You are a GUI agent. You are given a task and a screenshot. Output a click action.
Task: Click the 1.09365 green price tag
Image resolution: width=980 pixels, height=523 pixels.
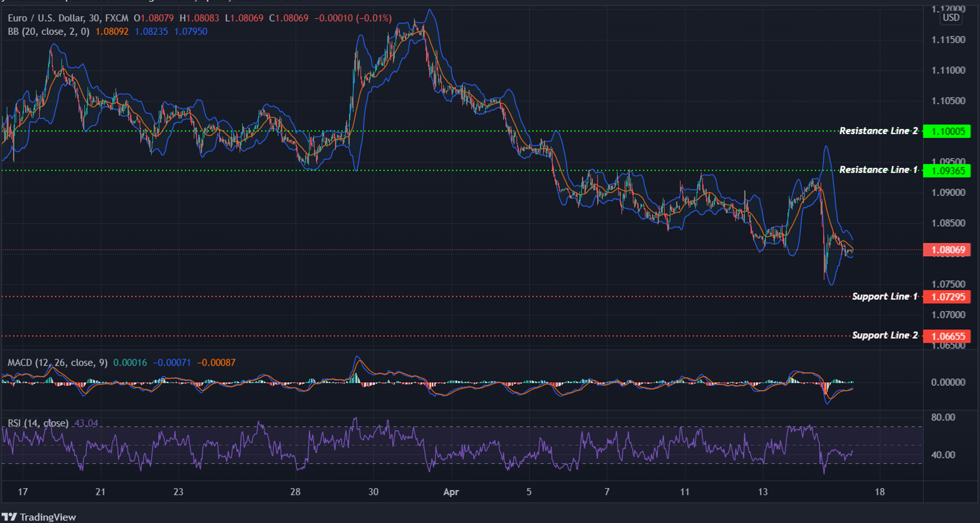(947, 171)
